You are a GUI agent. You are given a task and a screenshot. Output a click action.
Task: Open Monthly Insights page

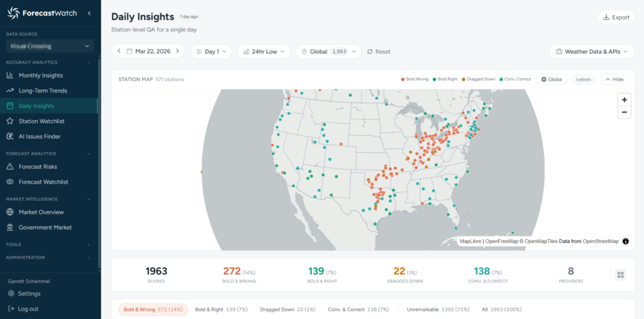tap(41, 76)
